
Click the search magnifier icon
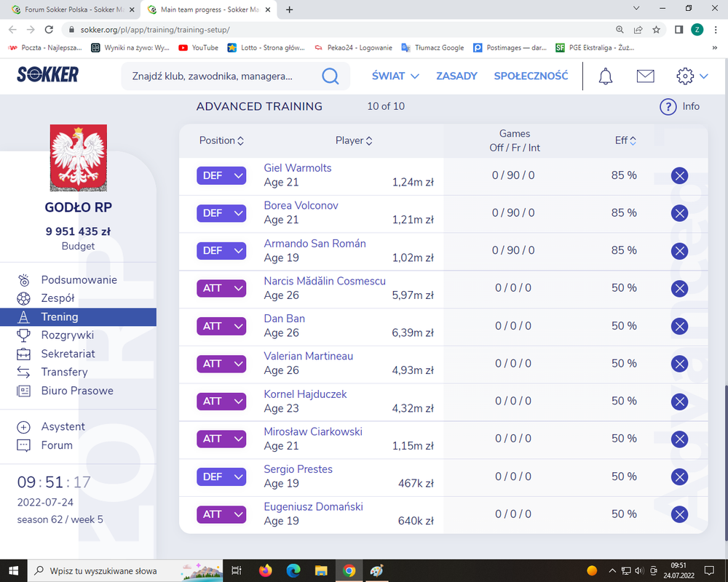click(330, 76)
